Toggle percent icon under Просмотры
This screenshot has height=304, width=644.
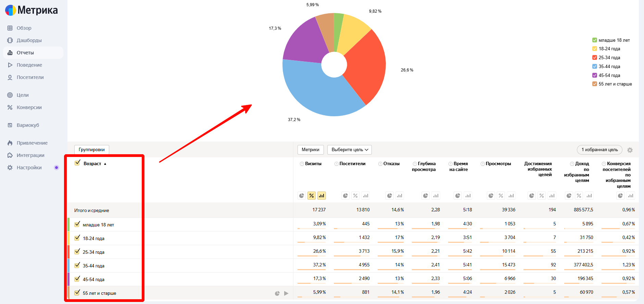click(x=501, y=196)
